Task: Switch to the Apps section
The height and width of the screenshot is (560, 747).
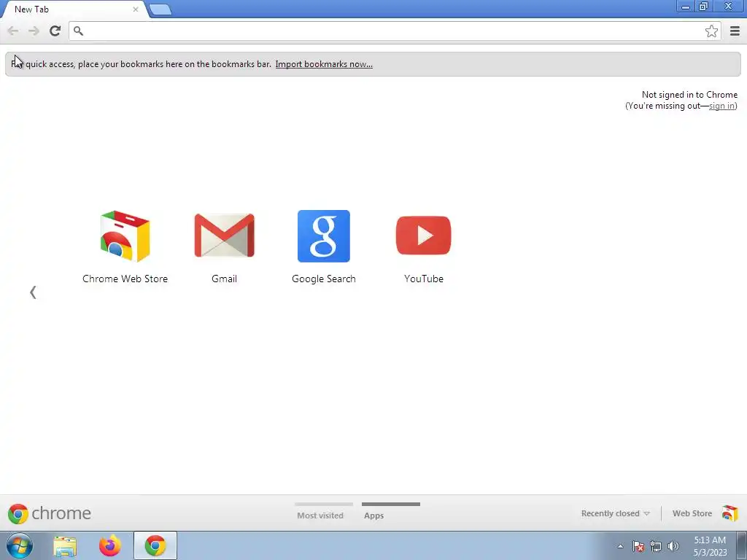Action: tap(374, 516)
